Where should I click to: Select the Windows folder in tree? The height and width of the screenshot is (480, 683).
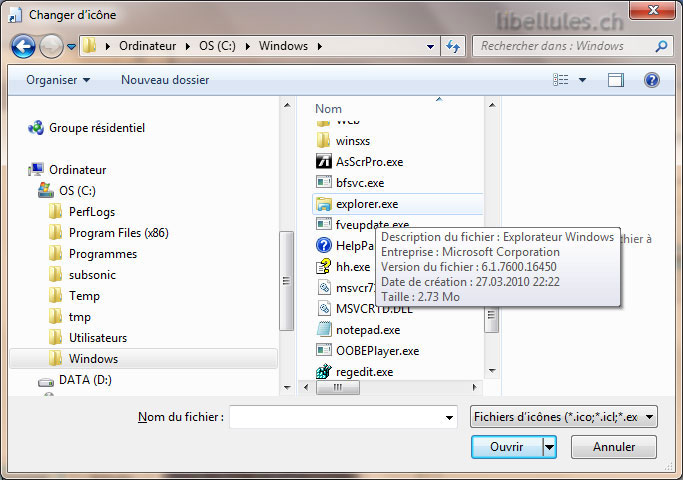click(143, 358)
